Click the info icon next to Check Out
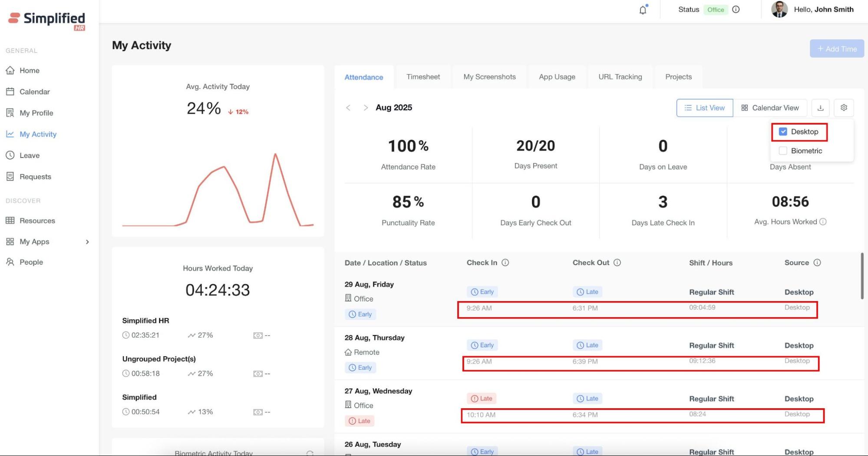This screenshot has height=456, width=868. pos(617,262)
